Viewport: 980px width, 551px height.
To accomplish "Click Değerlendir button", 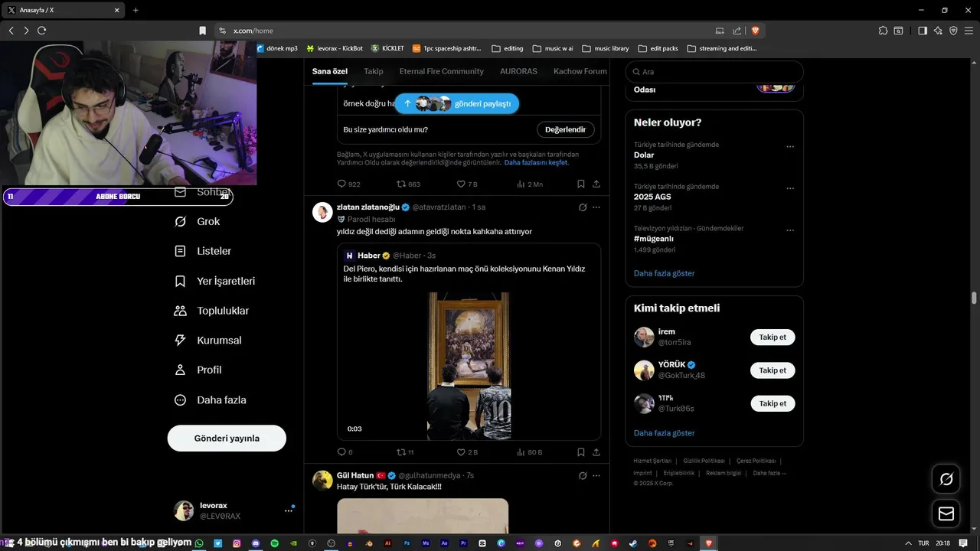I will [566, 129].
